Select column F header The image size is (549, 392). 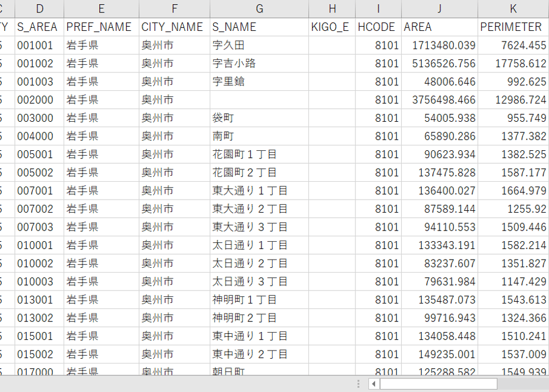175,9
